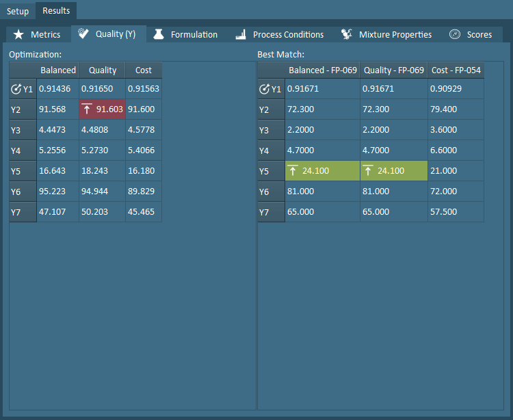
Task: Click the target icon on Best Match Y1 row
Action: [x=265, y=89]
